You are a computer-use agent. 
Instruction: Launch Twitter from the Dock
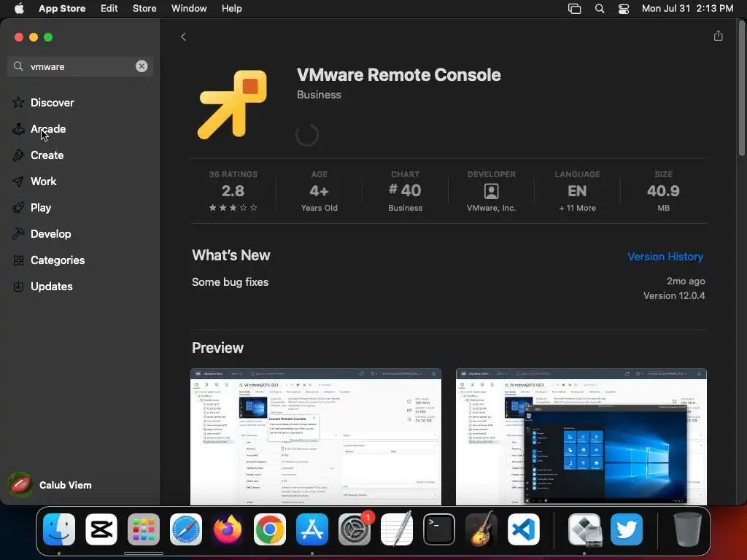pos(627,529)
